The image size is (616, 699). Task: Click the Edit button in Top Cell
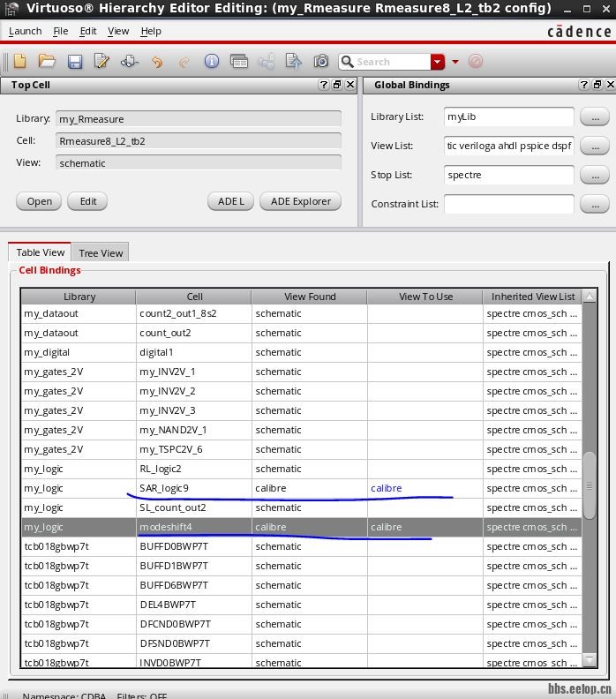[87, 201]
